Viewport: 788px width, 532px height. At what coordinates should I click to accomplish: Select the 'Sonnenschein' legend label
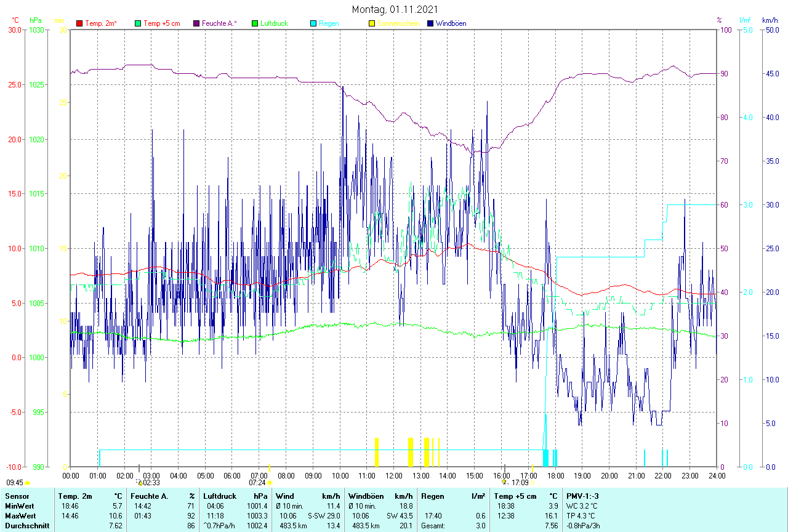tap(398, 23)
